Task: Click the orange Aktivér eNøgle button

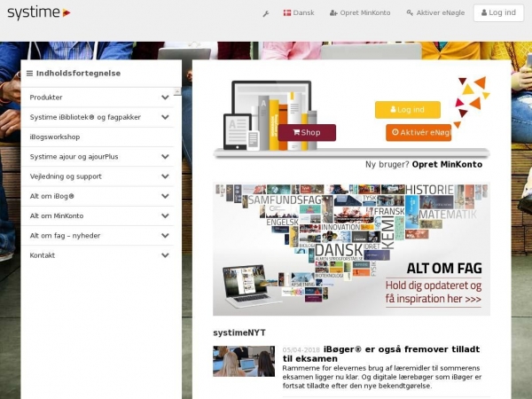Action: (419, 132)
